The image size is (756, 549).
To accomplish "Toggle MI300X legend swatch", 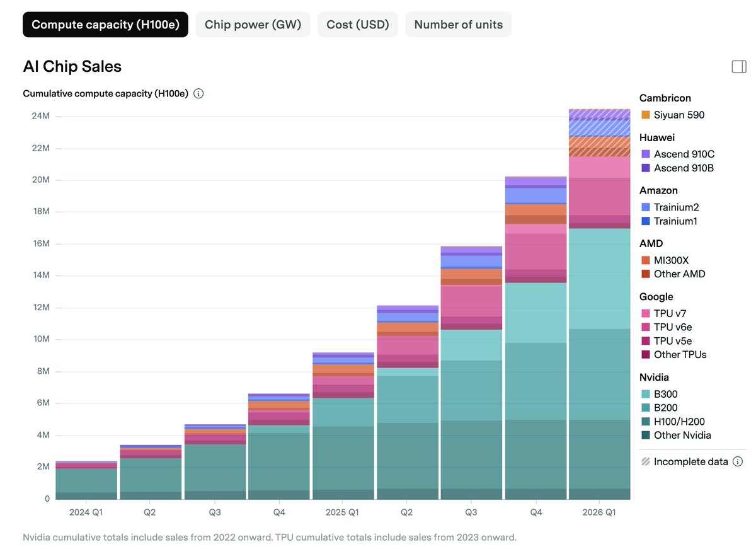I will coord(645,260).
